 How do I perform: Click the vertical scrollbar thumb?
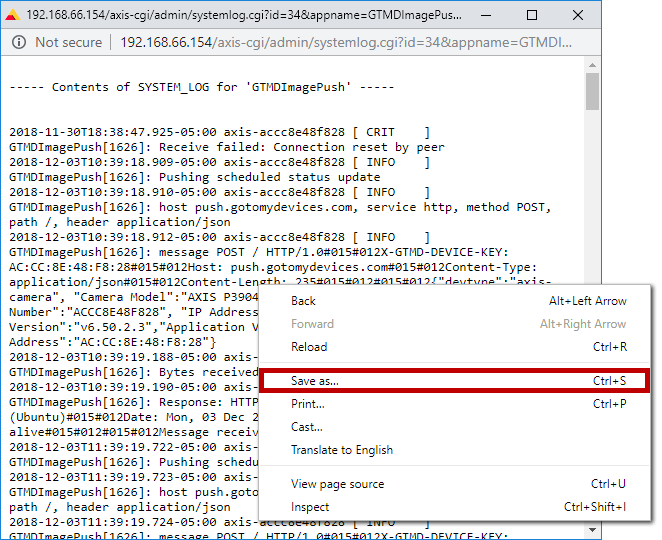coord(592,92)
